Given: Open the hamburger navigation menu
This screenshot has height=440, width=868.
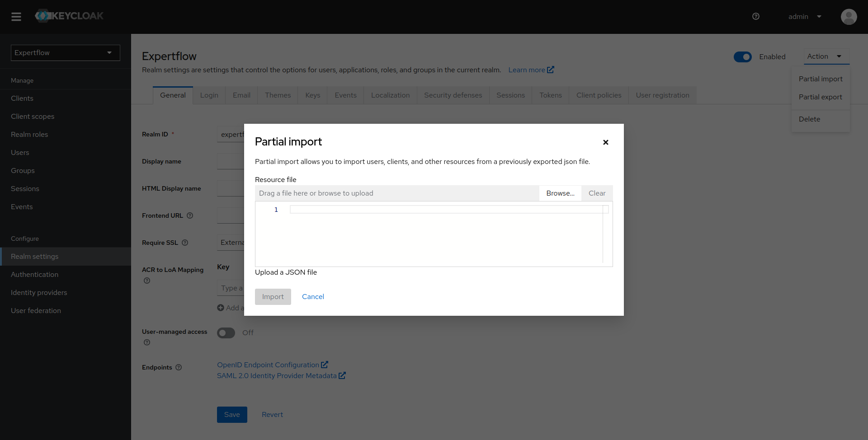Looking at the screenshot, I should tap(16, 17).
